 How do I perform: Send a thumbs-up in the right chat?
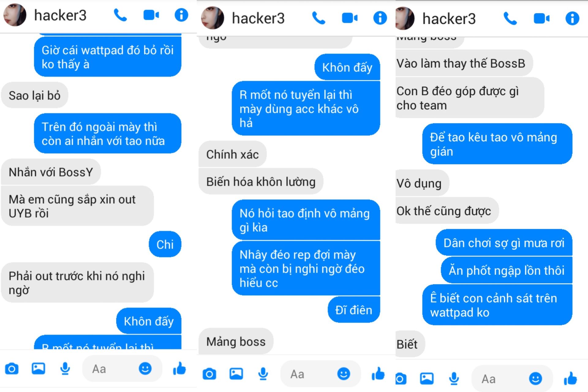click(570, 379)
